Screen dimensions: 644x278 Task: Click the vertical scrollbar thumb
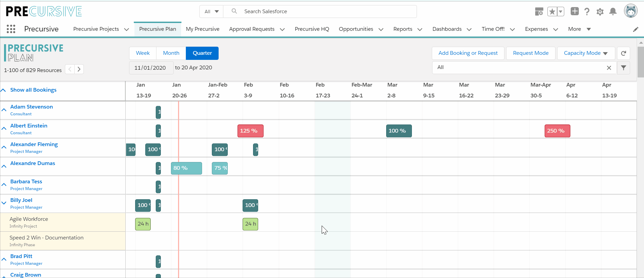pos(641,62)
